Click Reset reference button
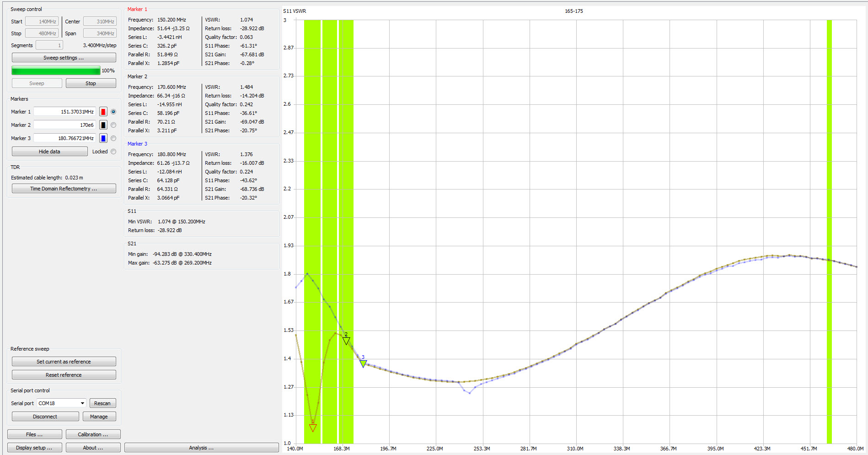 64,375
